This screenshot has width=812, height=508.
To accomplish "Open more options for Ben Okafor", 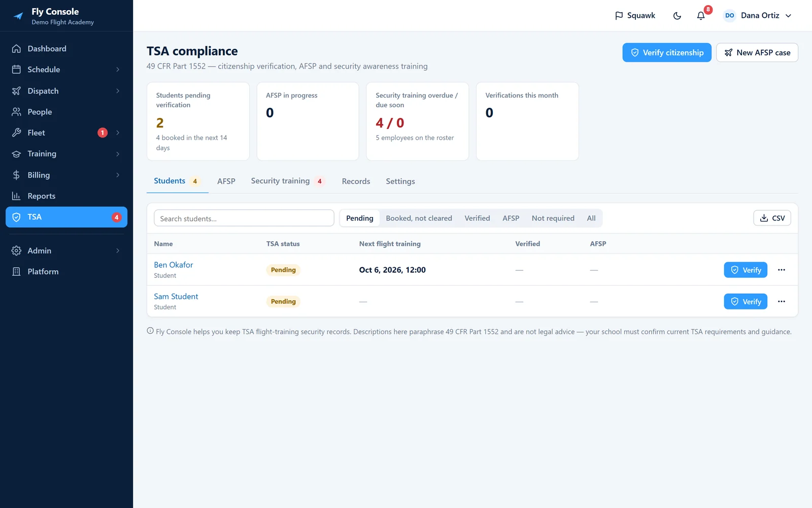I will 782,270.
